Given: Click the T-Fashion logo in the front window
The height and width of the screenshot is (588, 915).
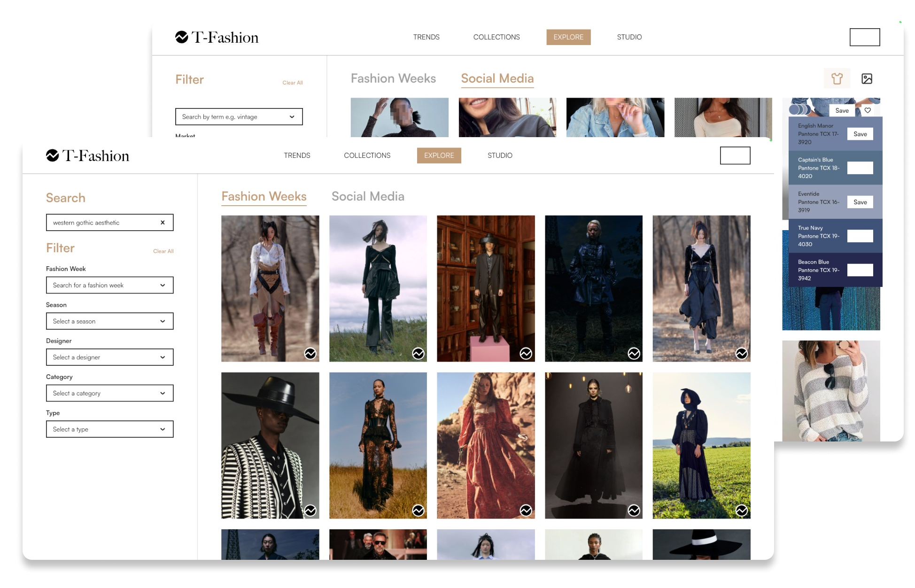Looking at the screenshot, I should click(x=88, y=155).
